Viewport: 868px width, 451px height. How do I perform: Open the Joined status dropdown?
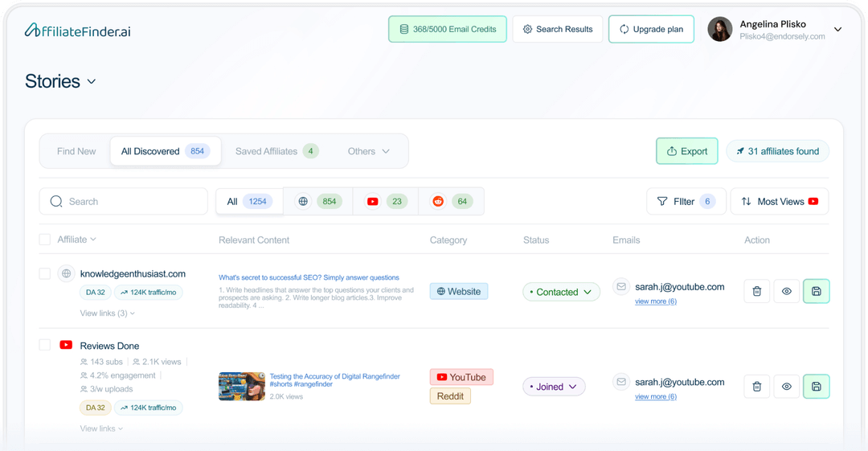tap(554, 387)
